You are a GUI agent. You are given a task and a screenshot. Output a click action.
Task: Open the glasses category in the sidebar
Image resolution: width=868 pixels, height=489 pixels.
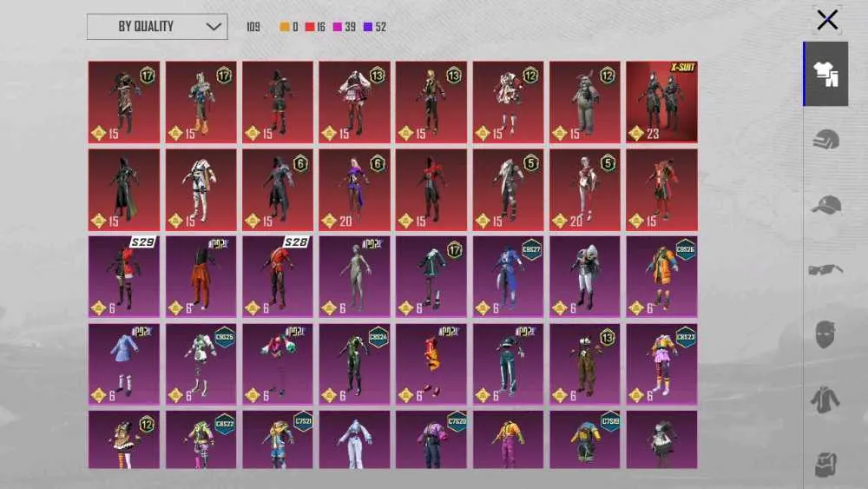(x=825, y=270)
